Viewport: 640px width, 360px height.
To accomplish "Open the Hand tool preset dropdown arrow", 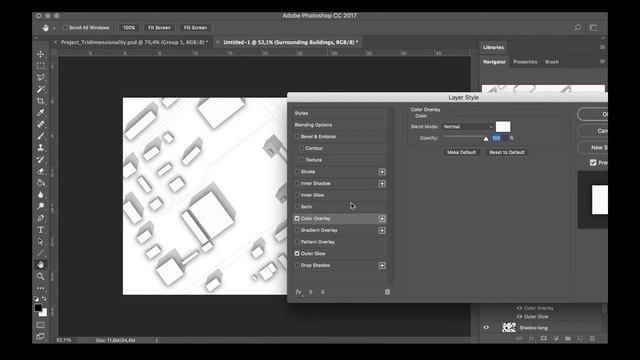I will [x=54, y=28].
